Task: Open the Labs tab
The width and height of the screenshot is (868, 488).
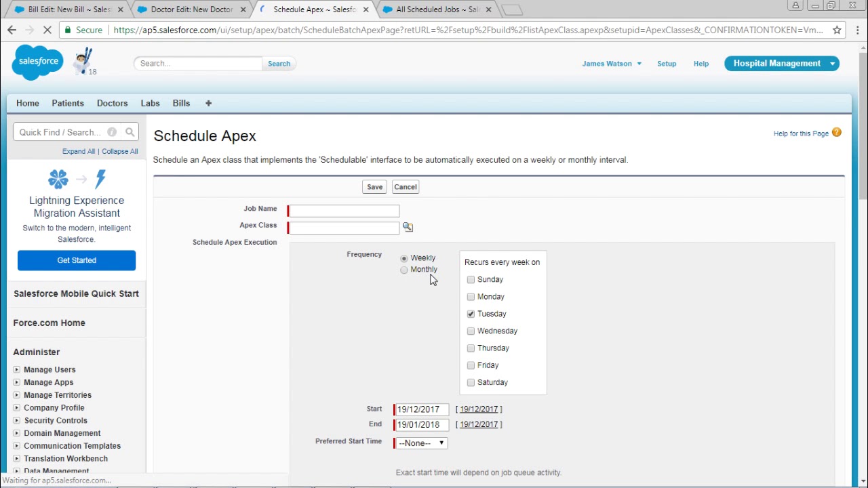Action: [x=151, y=103]
